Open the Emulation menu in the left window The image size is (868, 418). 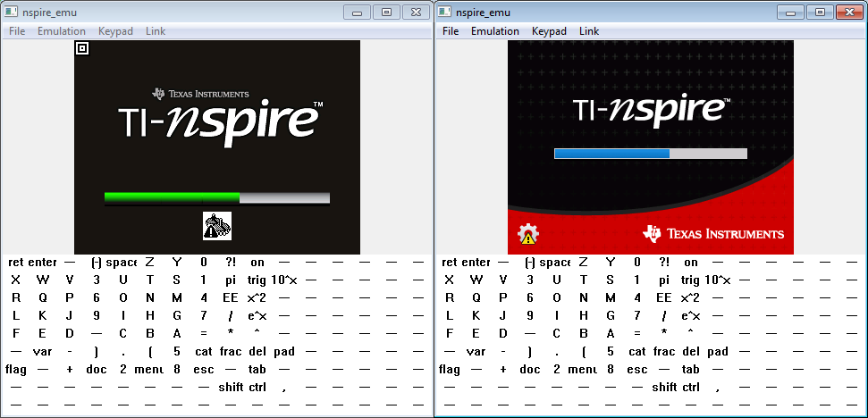(x=62, y=31)
